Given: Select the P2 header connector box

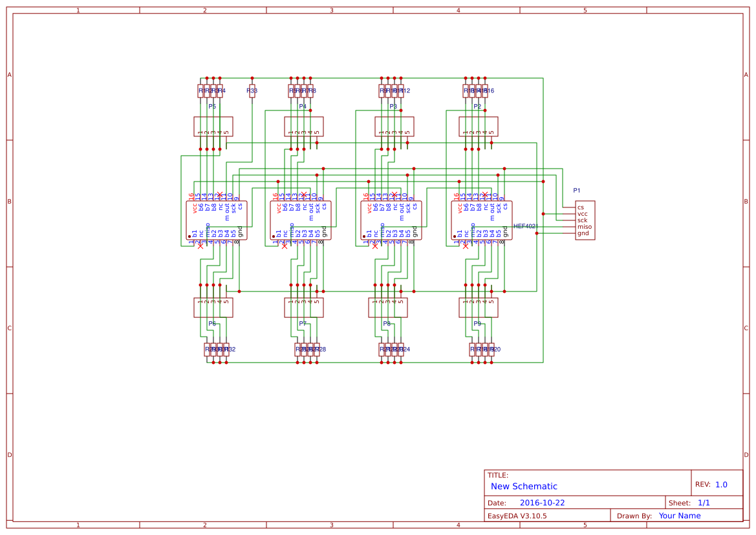Looking at the screenshot, I should pyautogui.click(x=479, y=126).
